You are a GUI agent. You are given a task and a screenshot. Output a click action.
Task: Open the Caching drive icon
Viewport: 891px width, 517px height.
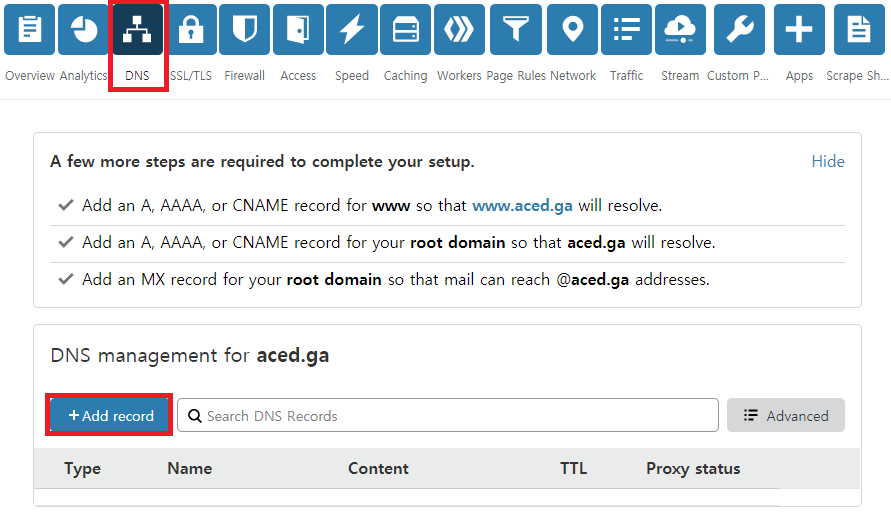(x=406, y=30)
